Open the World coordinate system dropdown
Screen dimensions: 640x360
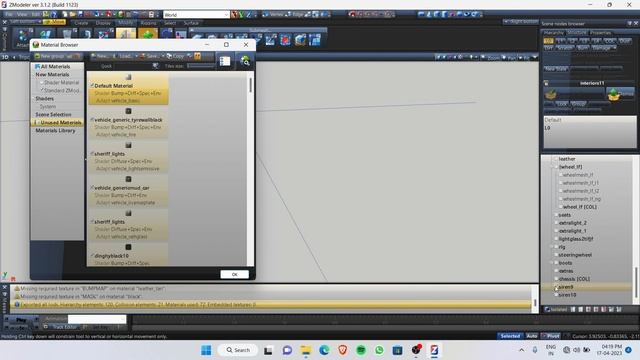(x=196, y=15)
